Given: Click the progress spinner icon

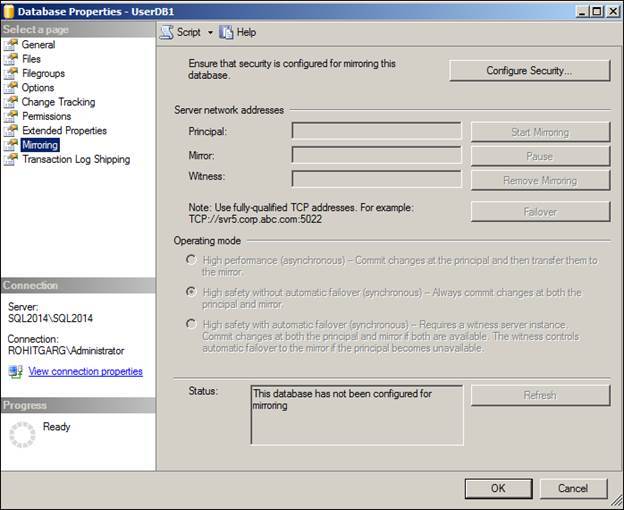Looking at the screenshot, I should coord(22,434).
